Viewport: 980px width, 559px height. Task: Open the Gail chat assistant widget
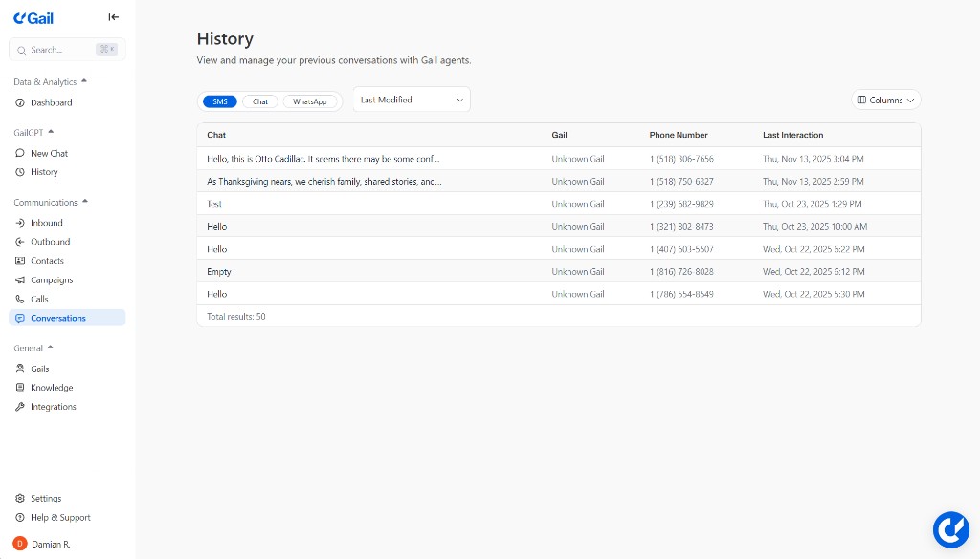pyautogui.click(x=951, y=529)
